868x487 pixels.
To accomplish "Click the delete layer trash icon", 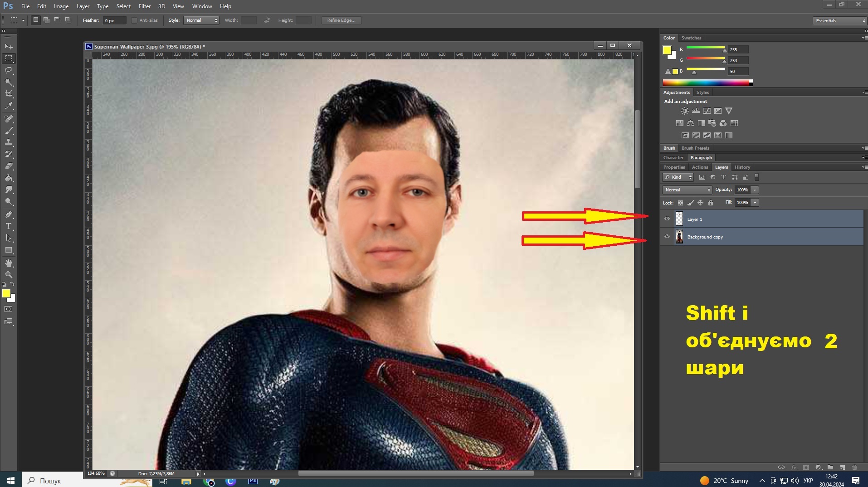I will pyautogui.click(x=854, y=467).
